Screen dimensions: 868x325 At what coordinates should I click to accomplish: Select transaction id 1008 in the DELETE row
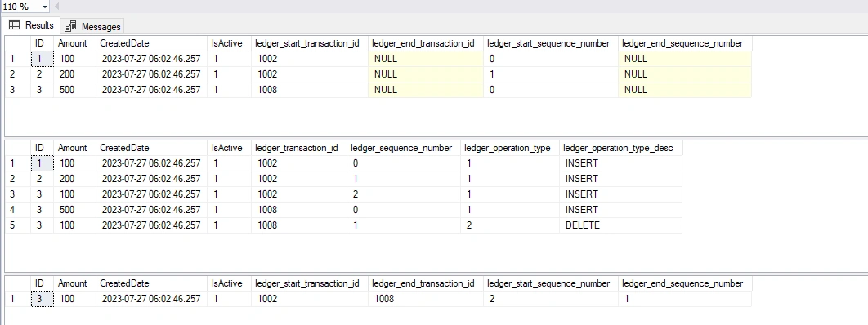[x=299, y=225]
